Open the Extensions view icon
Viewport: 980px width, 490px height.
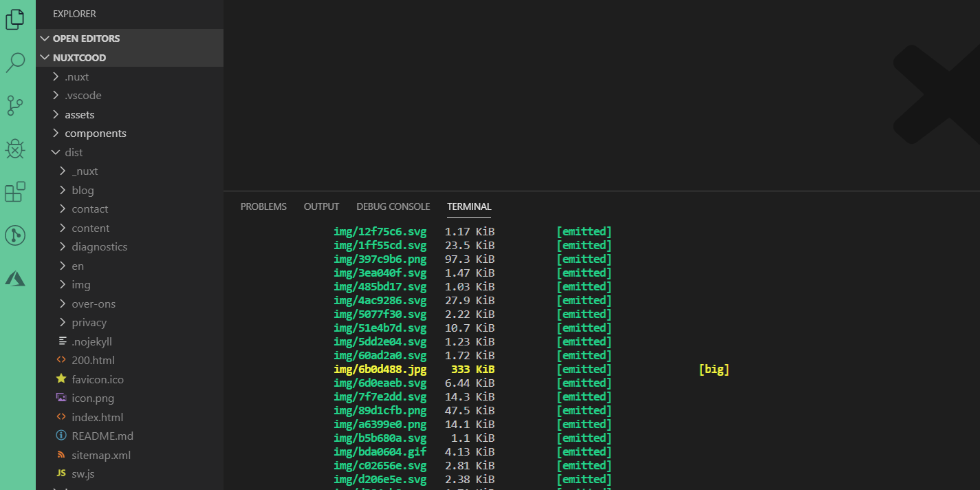[x=15, y=192]
